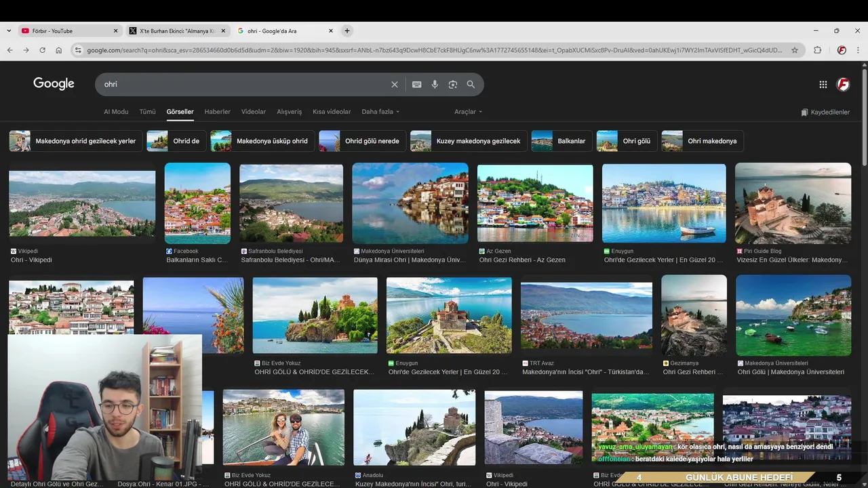Select chip Ohrid gölü nerede
The height and width of the screenshot is (488, 868).
point(362,141)
